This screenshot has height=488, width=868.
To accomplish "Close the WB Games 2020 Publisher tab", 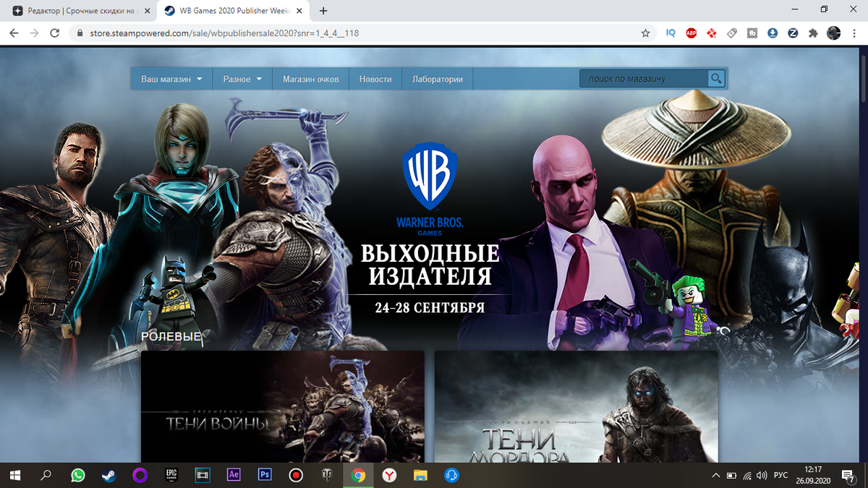I will [x=299, y=11].
